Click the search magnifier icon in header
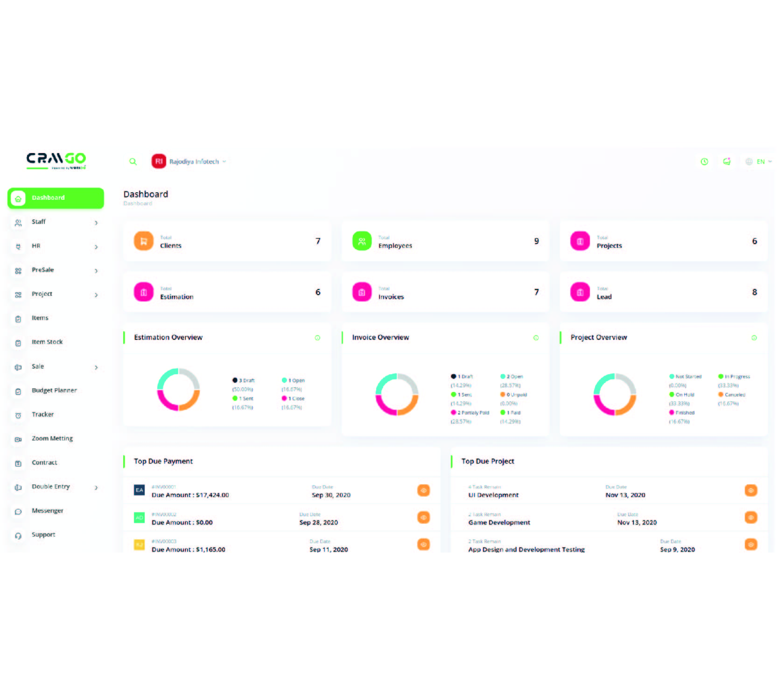This screenshot has width=778, height=700. pos(133,161)
